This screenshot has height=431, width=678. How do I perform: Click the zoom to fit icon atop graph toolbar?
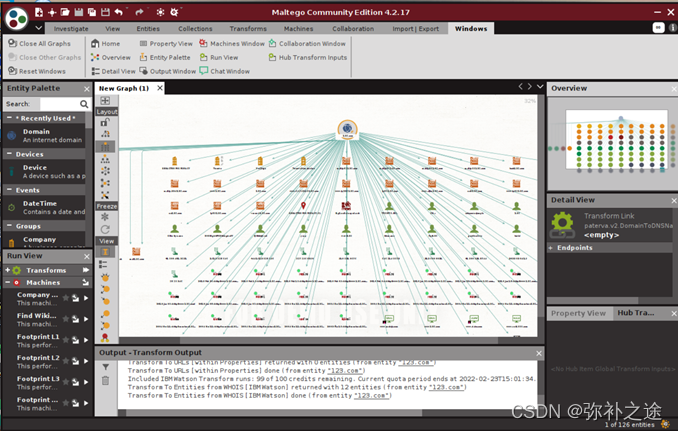[105, 101]
